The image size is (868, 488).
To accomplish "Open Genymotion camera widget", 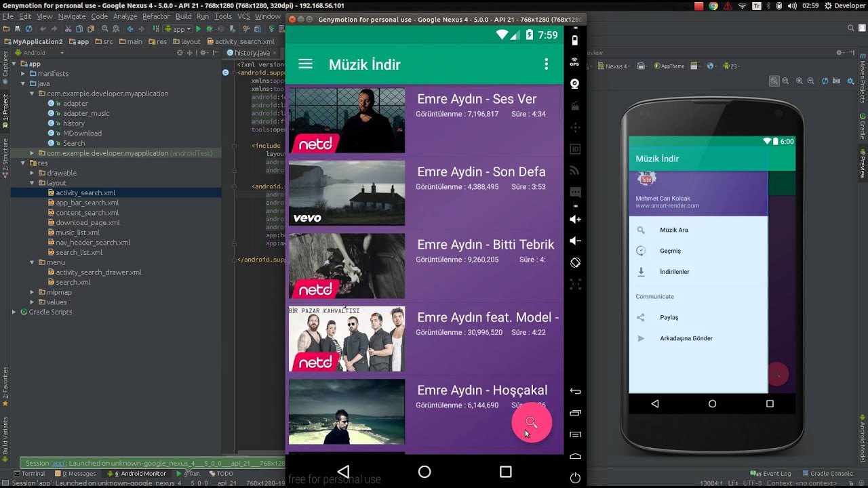I will [x=575, y=83].
